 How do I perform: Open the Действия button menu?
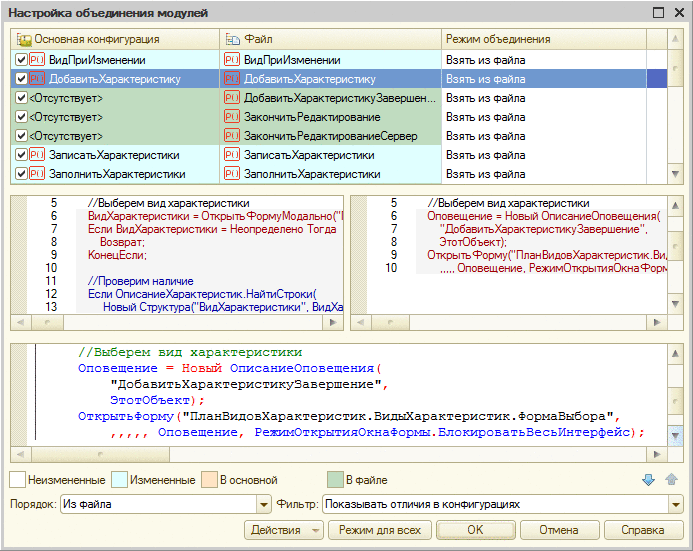(x=283, y=530)
